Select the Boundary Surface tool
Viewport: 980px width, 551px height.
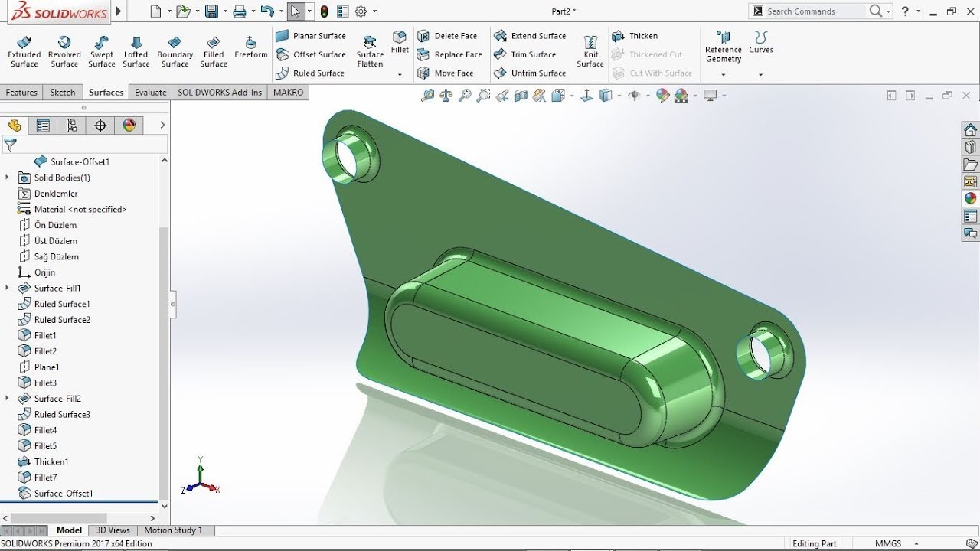175,51
